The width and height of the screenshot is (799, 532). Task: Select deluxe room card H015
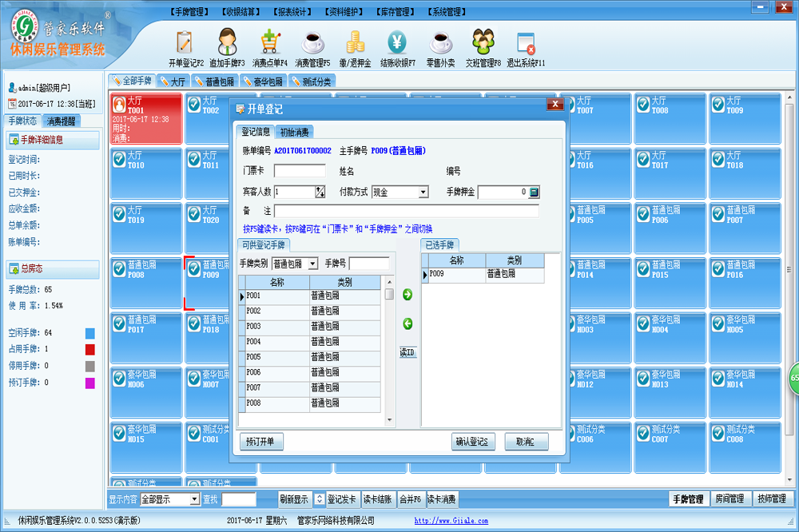(x=145, y=447)
